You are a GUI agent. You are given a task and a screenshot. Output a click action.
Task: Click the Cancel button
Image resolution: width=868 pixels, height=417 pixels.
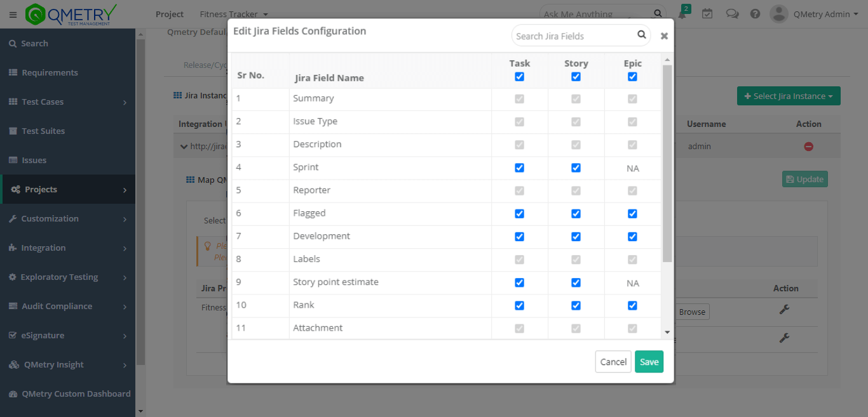(613, 362)
